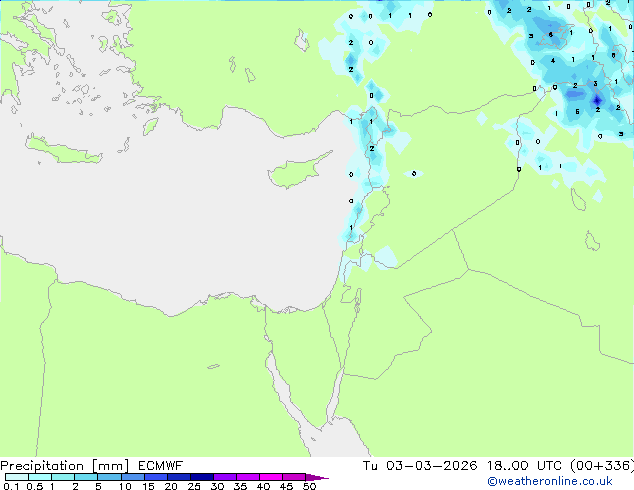Click the '30' legend value
The width and height of the screenshot is (634, 490).
[x=217, y=486]
